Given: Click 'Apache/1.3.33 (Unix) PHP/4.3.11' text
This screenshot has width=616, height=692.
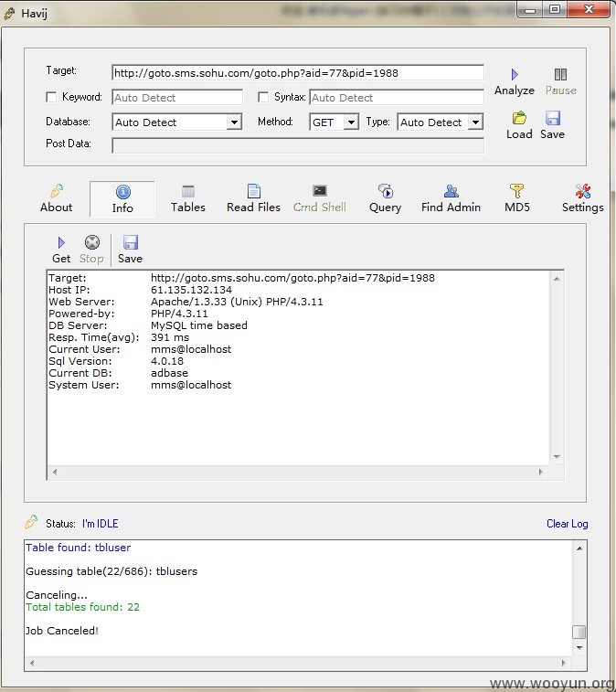Looking at the screenshot, I should click(237, 302).
